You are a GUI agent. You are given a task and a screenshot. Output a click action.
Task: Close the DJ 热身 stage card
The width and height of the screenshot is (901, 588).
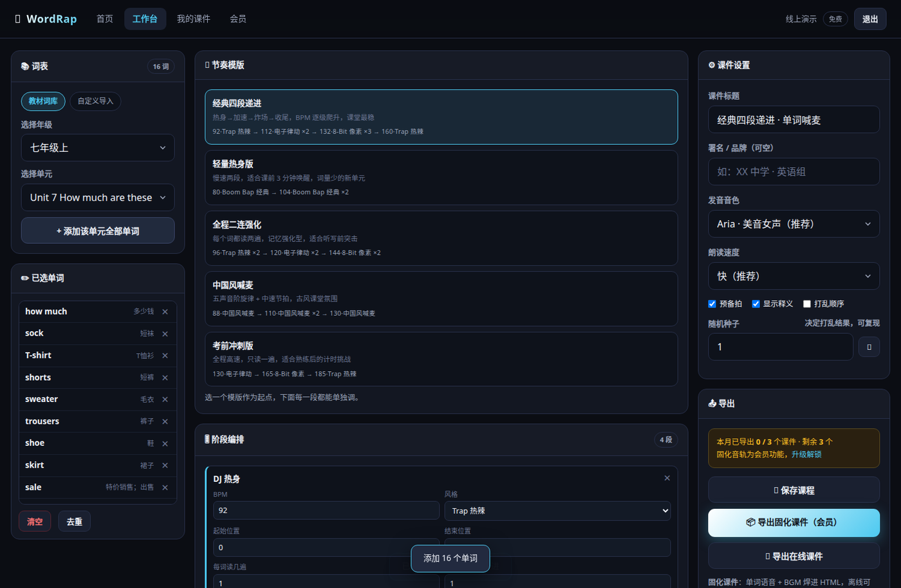pyautogui.click(x=667, y=478)
